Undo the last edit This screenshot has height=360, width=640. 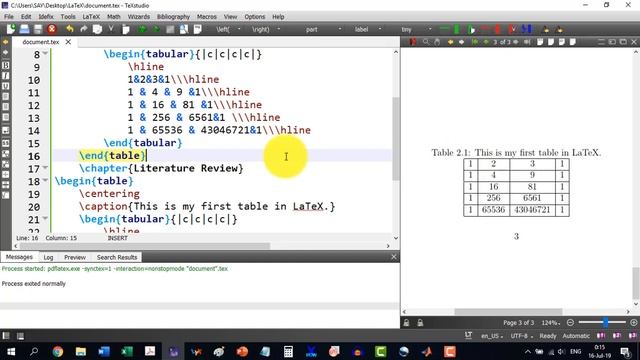[x=70, y=29]
